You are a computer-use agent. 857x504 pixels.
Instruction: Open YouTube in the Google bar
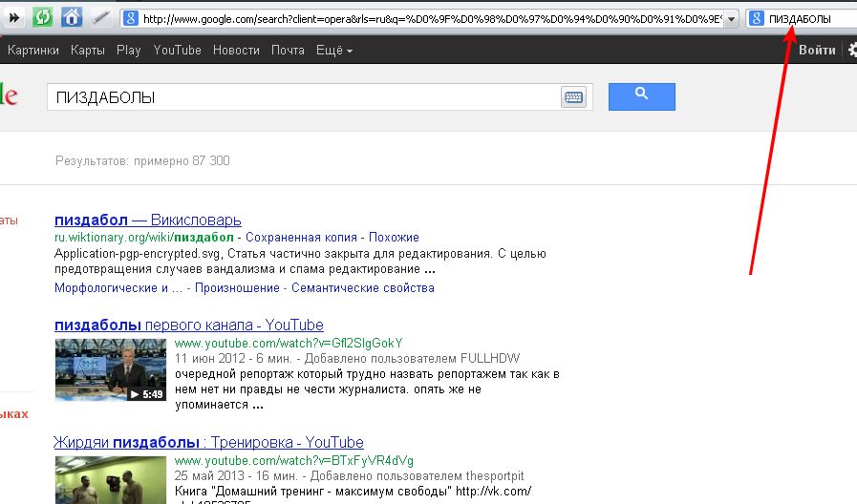(177, 51)
